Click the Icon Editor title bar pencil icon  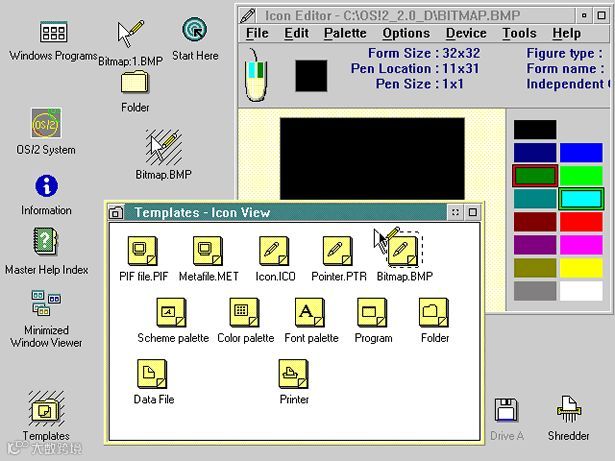click(248, 16)
